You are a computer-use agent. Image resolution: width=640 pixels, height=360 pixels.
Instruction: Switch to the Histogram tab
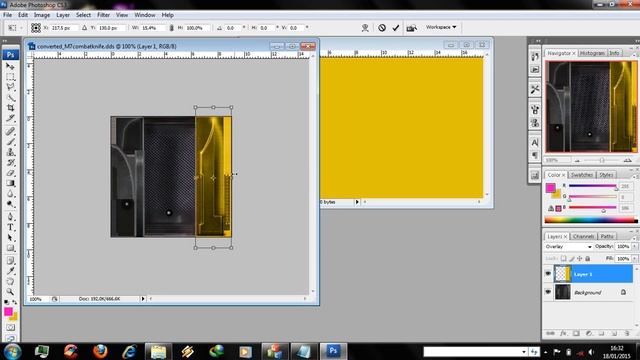[592, 53]
